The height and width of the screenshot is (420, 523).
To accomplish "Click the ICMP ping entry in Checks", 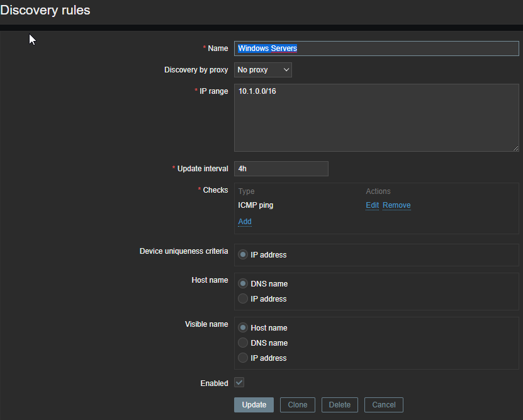I will [x=256, y=205].
